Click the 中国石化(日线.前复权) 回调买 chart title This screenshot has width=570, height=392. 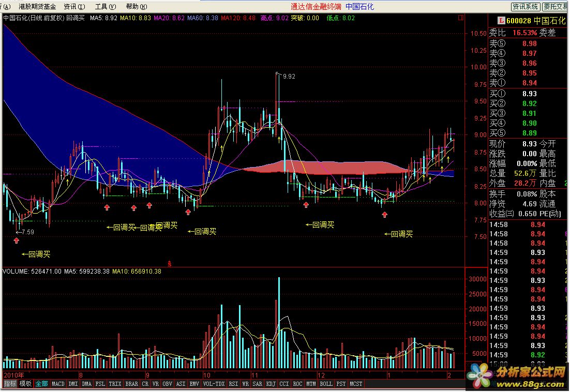pos(44,18)
